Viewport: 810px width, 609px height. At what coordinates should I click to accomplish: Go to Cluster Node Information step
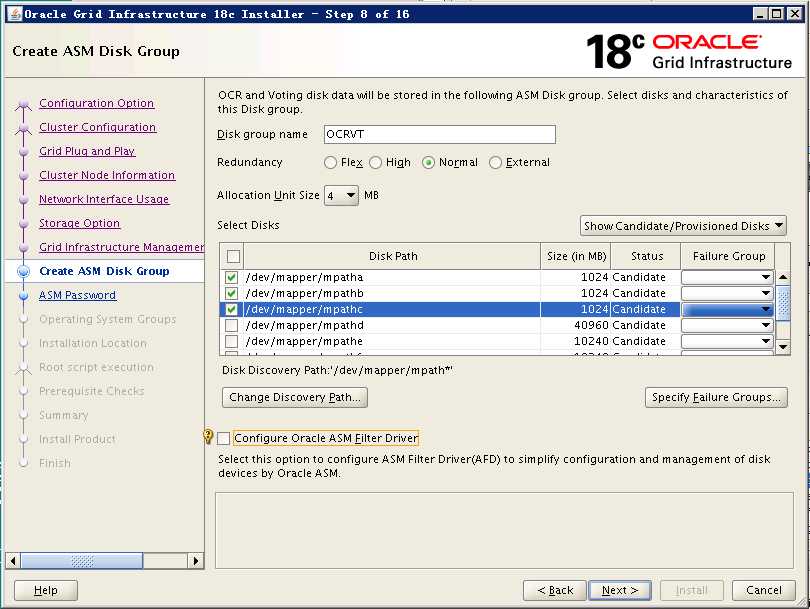click(x=107, y=175)
